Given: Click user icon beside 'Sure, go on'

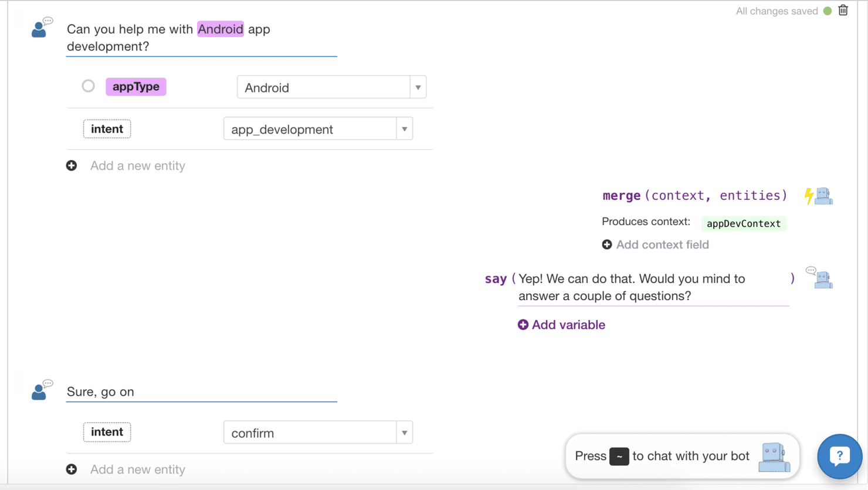Looking at the screenshot, I should pyautogui.click(x=41, y=390).
